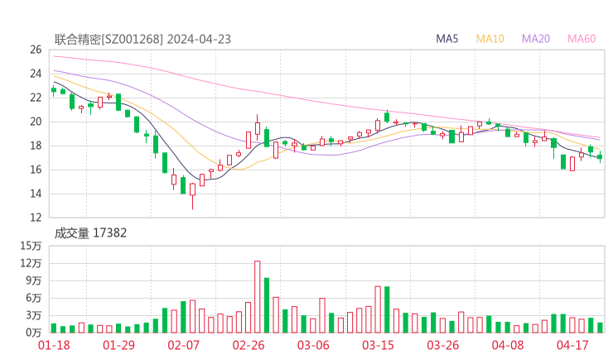Click the chart title 联合精密[SZ001268] 2024-04-23
This screenshot has width=613, height=364.
click(x=142, y=40)
